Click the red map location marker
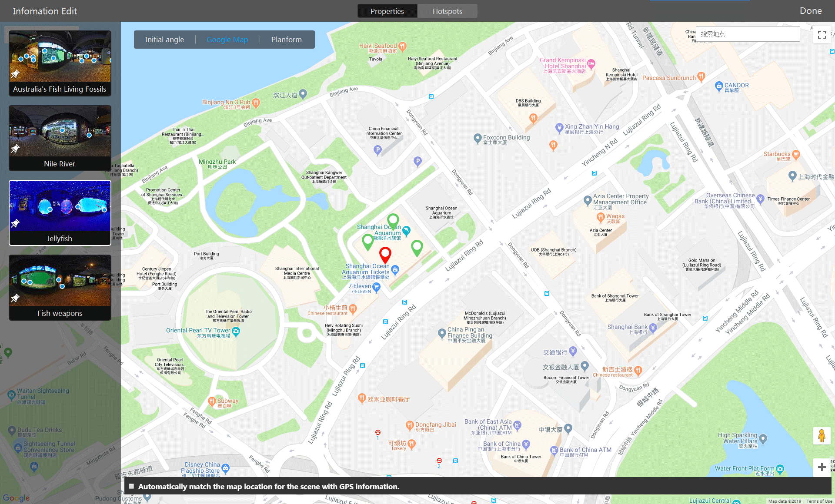The image size is (835, 504). click(385, 254)
